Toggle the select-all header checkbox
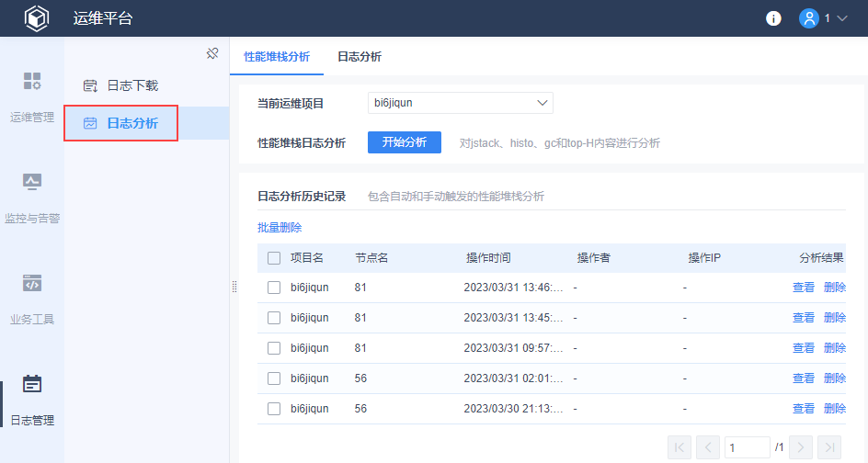 point(274,258)
